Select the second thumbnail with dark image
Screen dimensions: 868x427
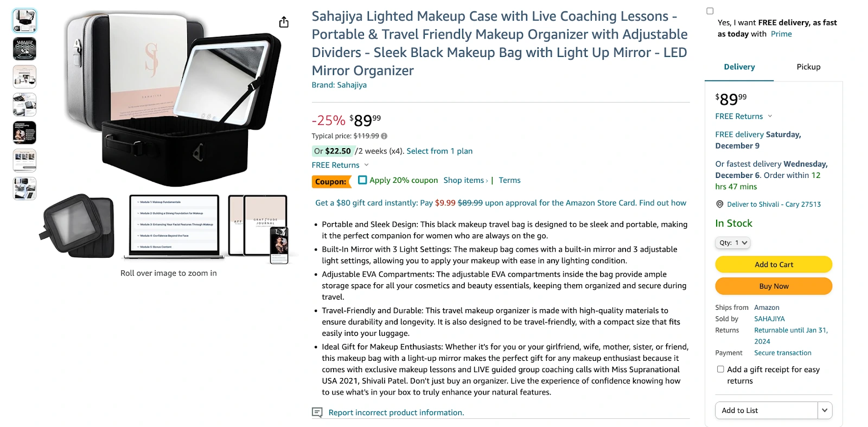24,49
